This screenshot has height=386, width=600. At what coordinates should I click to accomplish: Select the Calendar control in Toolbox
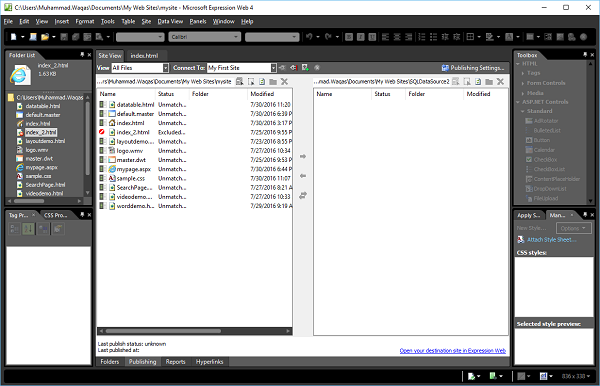[x=544, y=150]
